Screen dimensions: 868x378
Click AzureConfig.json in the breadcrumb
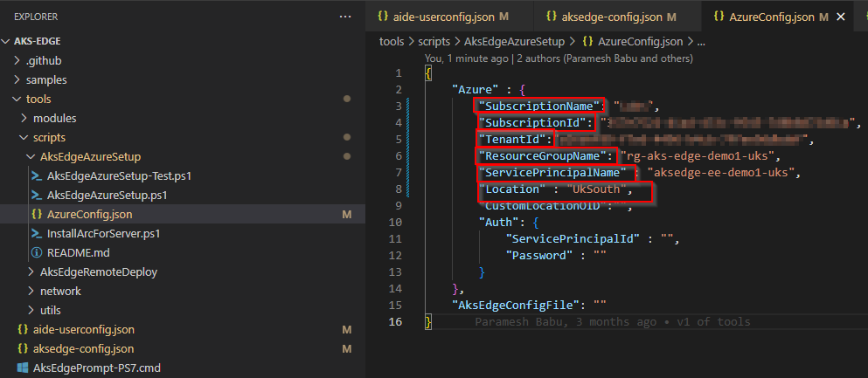(641, 41)
